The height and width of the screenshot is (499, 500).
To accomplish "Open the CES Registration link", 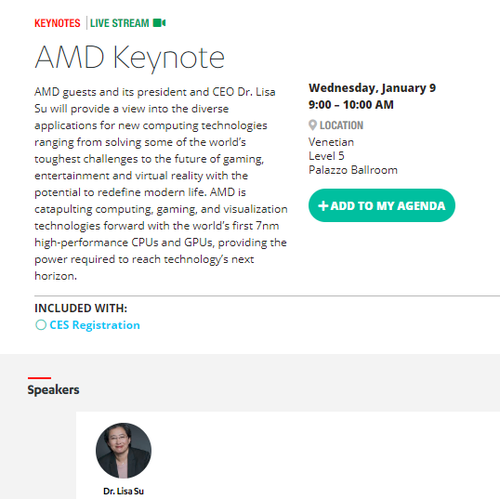I will (95, 325).
